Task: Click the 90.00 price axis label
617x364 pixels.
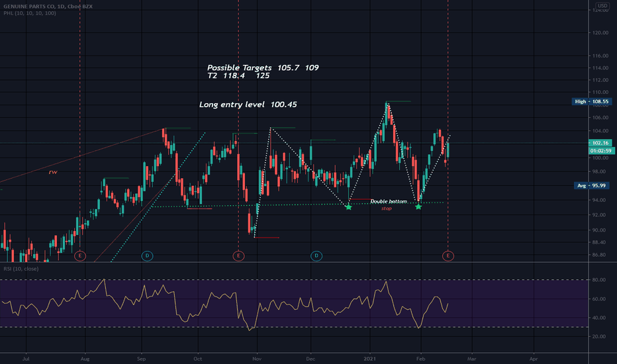Action: point(599,230)
